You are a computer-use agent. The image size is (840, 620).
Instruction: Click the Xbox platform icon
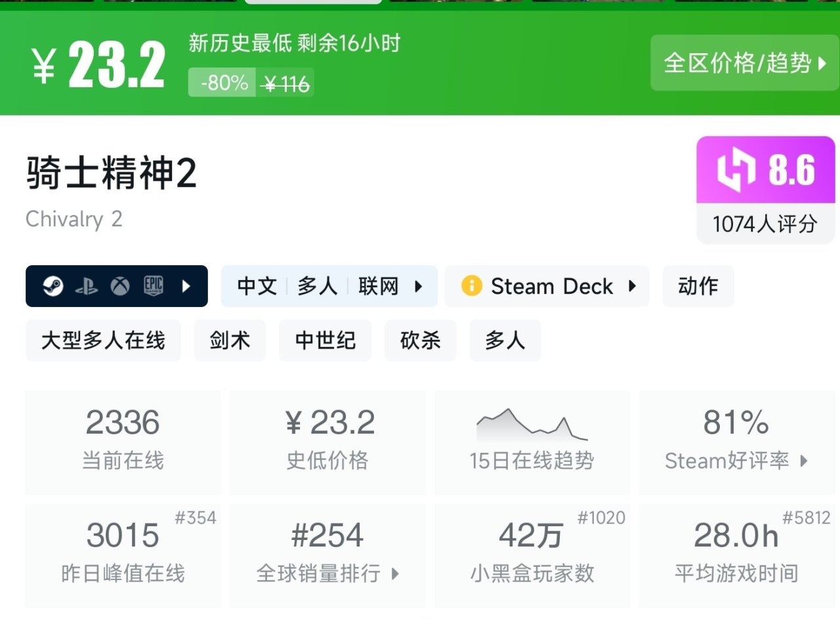(x=119, y=286)
